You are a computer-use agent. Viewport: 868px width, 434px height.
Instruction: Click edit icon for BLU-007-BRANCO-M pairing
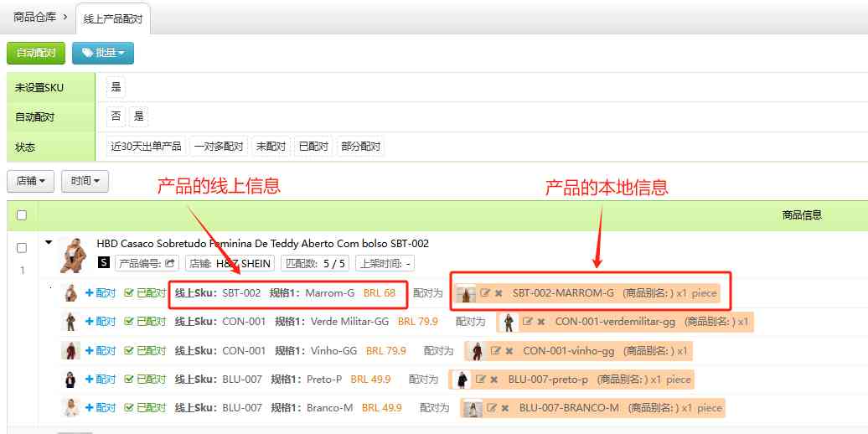coord(492,408)
